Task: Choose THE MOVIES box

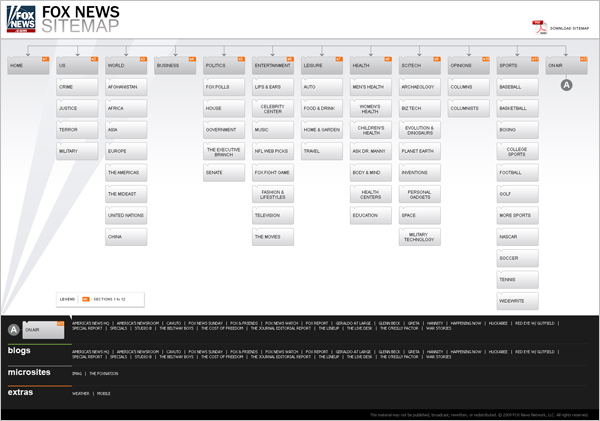Action: pos(273,237)
